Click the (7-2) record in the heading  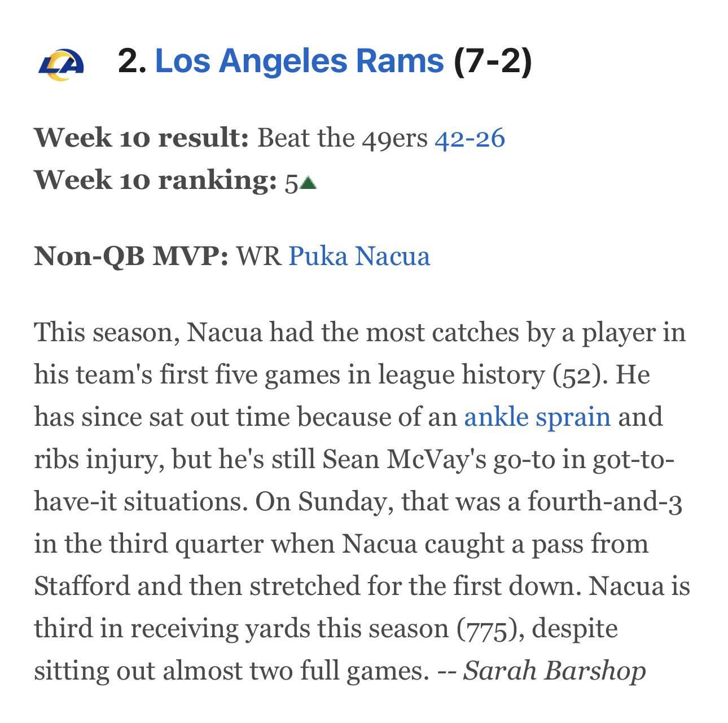click(x=492, y=61)
